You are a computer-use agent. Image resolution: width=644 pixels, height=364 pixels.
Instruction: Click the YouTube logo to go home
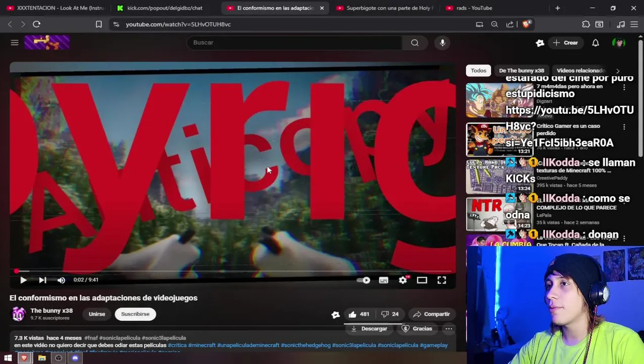[x=47, y=43]
